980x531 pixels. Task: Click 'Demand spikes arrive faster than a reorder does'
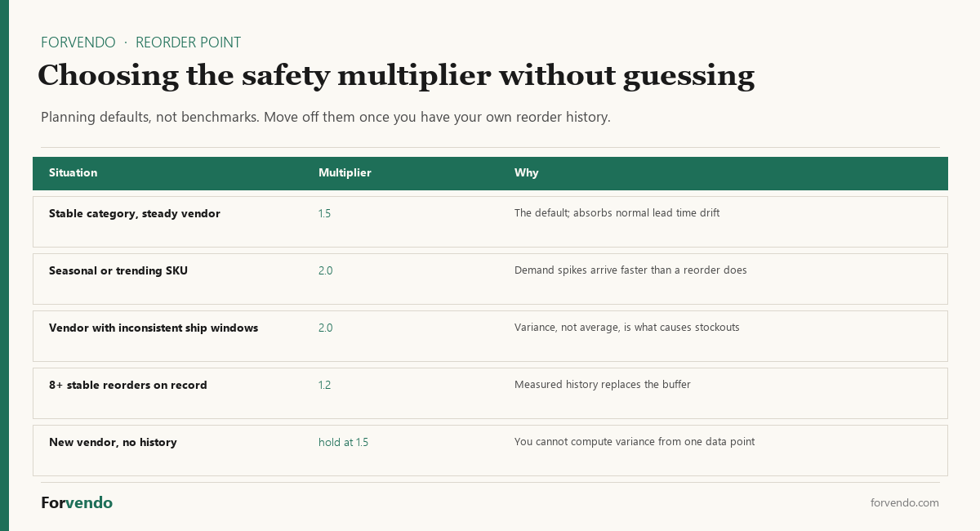coord(630,270)
